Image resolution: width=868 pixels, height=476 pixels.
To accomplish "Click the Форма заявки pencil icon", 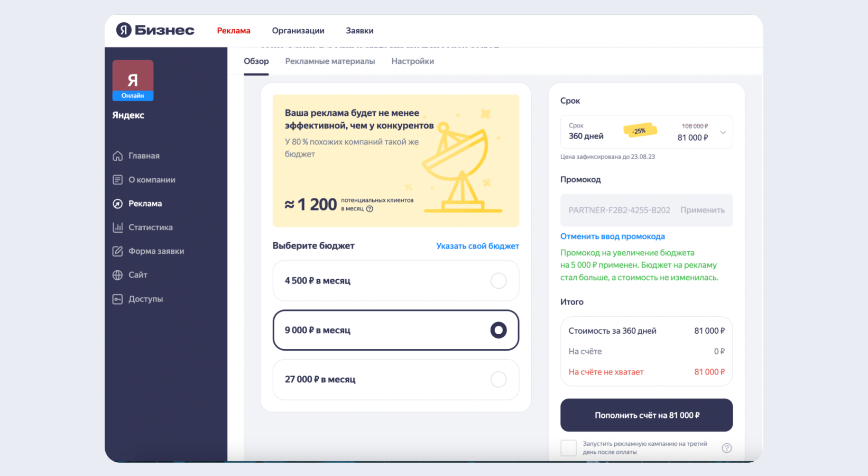I will click(x=117, y=251).
